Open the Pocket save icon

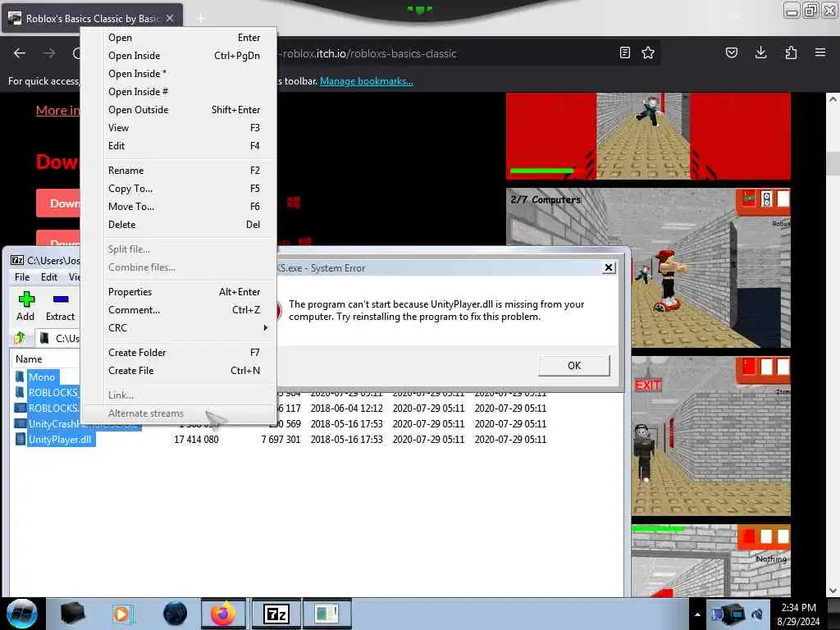click(732, 52)
